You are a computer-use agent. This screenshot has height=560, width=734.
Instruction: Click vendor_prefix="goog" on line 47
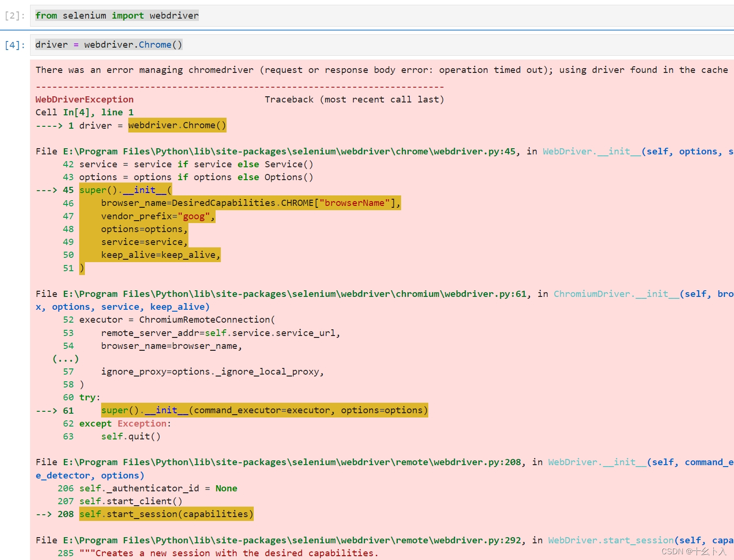pyautogui.click(x=158, y=216)
